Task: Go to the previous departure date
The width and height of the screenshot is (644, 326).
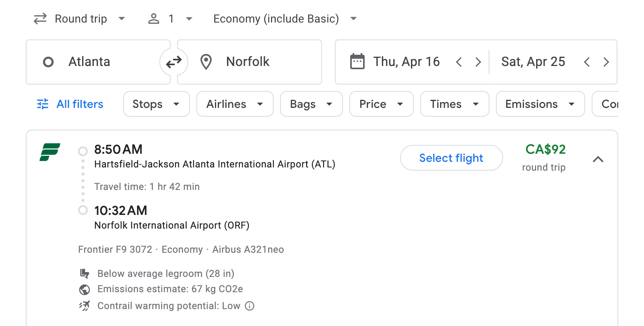Action: pos(458,62)
